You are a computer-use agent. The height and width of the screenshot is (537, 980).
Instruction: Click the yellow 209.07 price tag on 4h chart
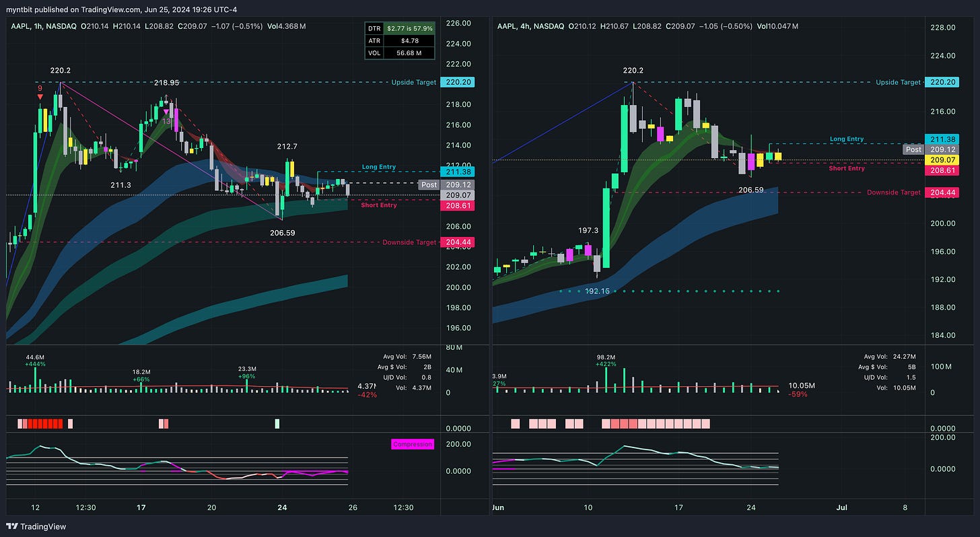(942, 160)
